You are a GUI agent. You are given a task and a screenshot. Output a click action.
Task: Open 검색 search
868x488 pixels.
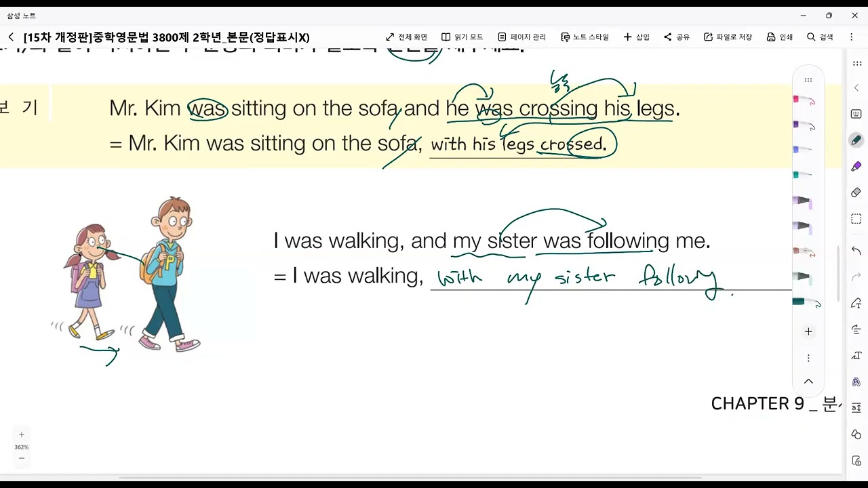(820, 37)
